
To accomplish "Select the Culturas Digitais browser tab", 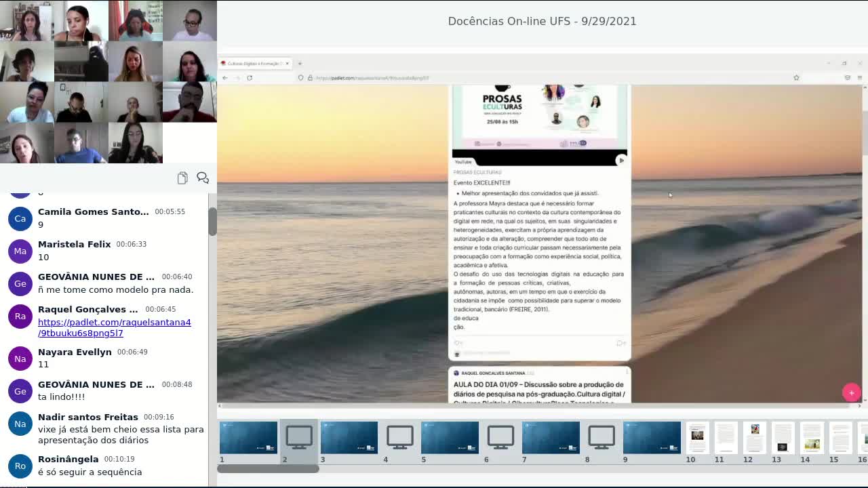I will [255, 63].
